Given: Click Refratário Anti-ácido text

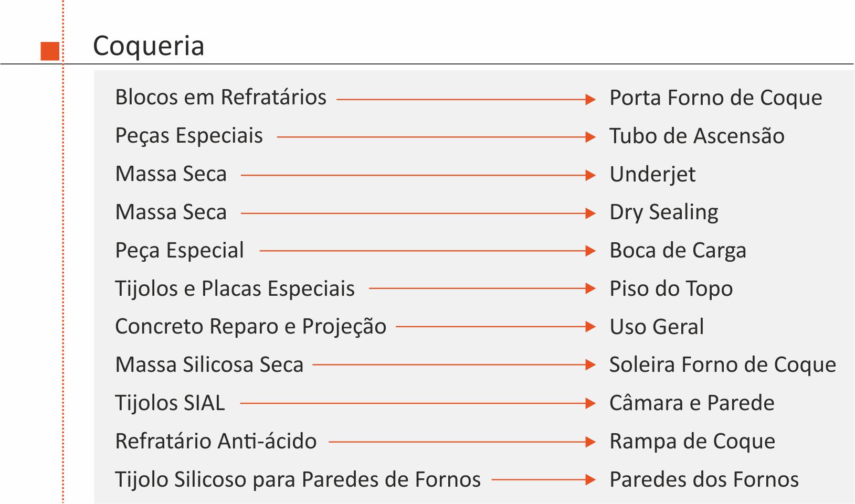Looking at the screenshot, I should (x=216, y=442).
